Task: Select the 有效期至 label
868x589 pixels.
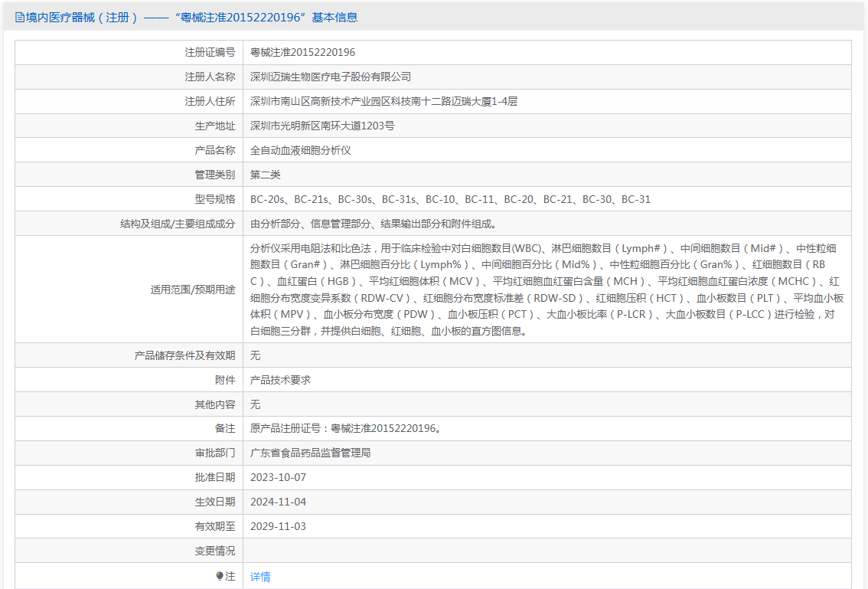Action: [x=215, y=526]
